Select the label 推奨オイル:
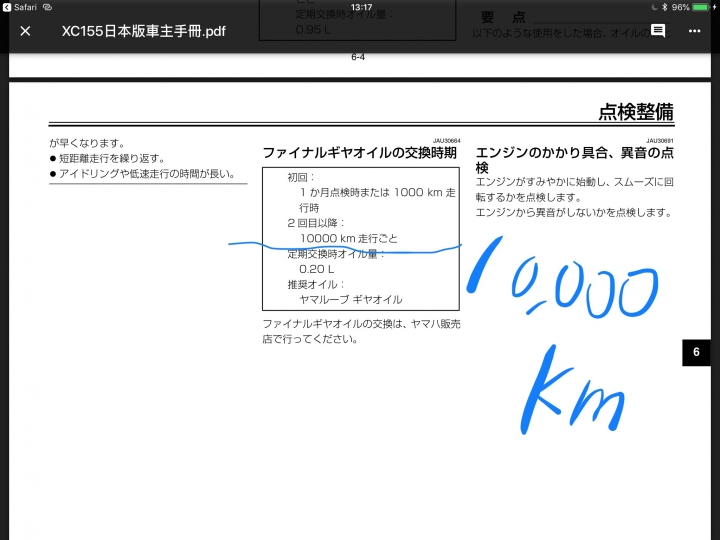Screen dimensions: 720x540 coord(316,285)
